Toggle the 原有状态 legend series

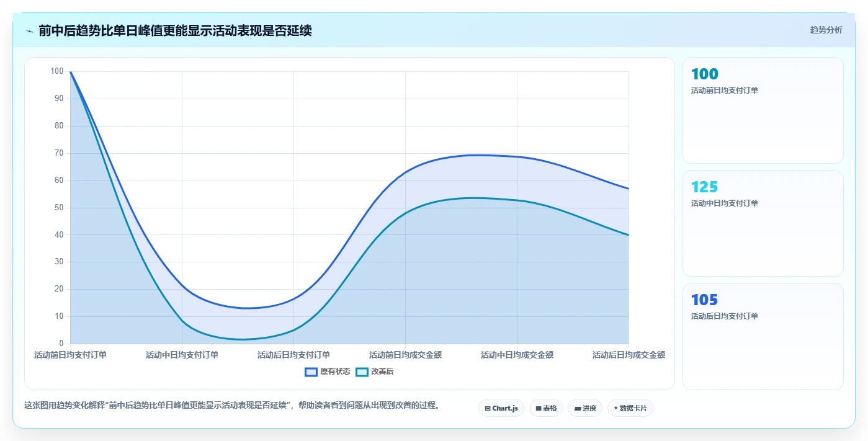coord(328,372)
